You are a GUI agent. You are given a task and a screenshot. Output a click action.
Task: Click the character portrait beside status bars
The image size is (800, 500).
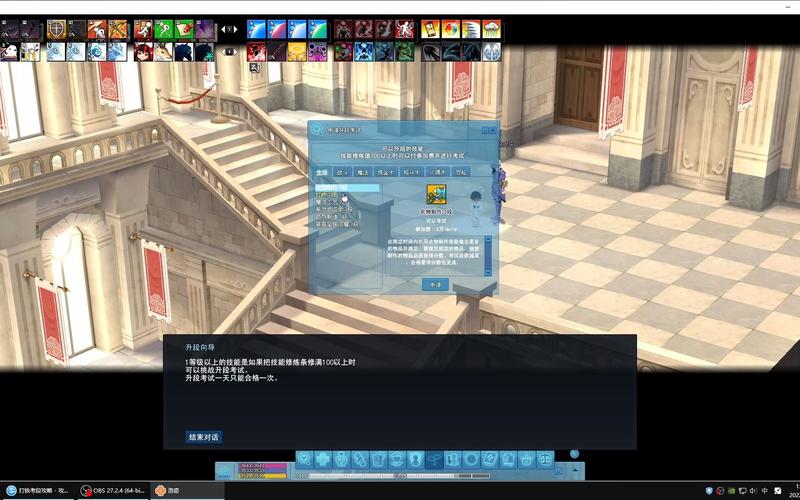point(226,471)
